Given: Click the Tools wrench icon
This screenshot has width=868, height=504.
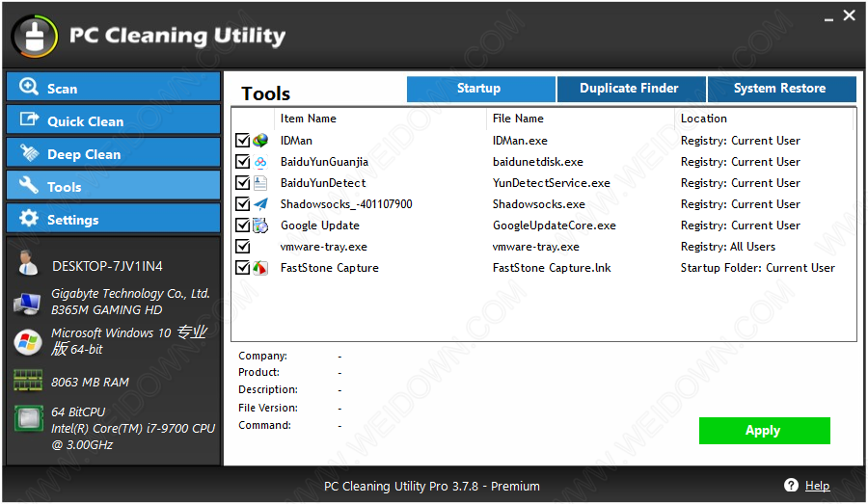Looking at the screenshot, I should click(29, 185).
